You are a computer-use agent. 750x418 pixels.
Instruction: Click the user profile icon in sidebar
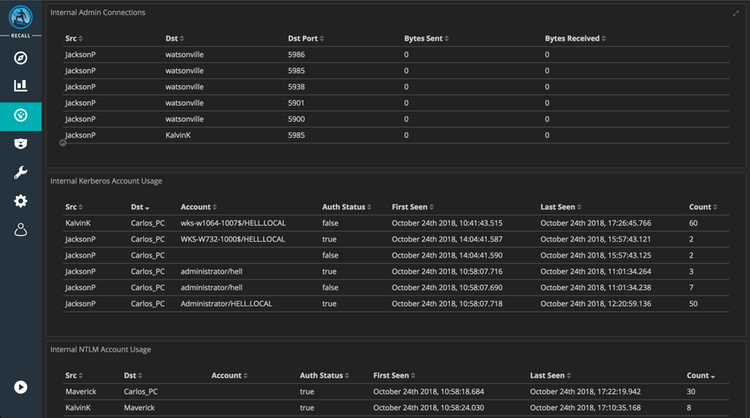coord(20,230)
